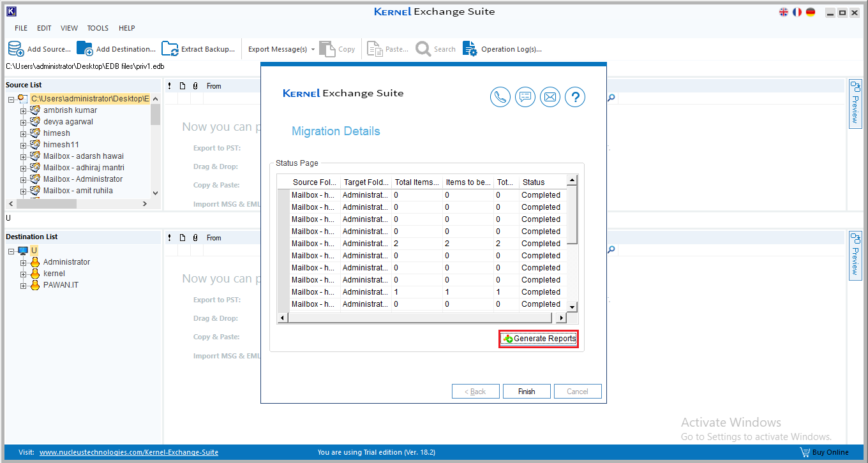The height and width of the screenshot is (463, 868).
Task: Expand Mailbox - adarsh hawai node
Action: [x=24, y=157]
